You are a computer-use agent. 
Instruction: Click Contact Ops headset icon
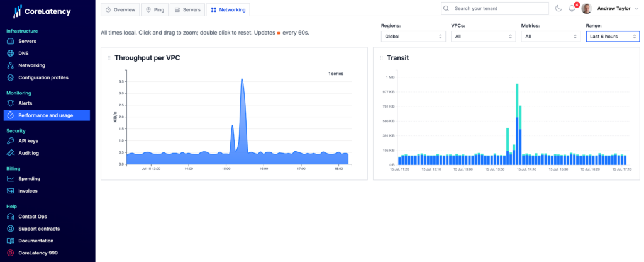(x=11, y=217)
